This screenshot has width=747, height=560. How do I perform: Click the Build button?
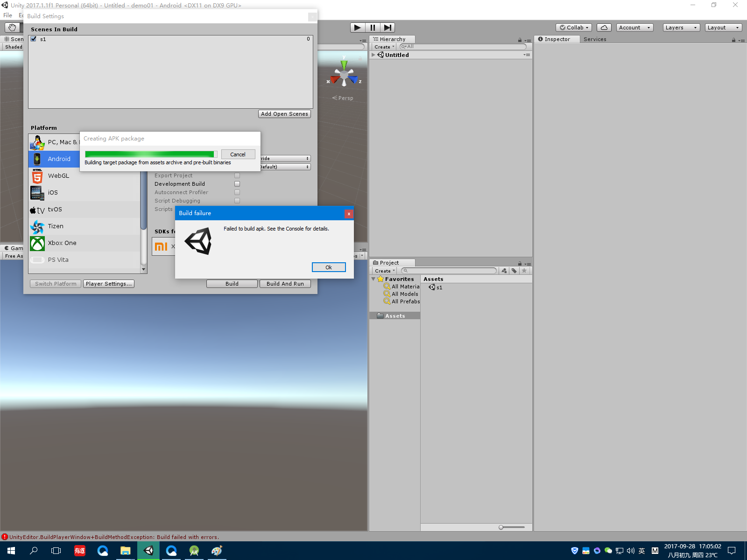pyautogui.click(x=232, y=284)
